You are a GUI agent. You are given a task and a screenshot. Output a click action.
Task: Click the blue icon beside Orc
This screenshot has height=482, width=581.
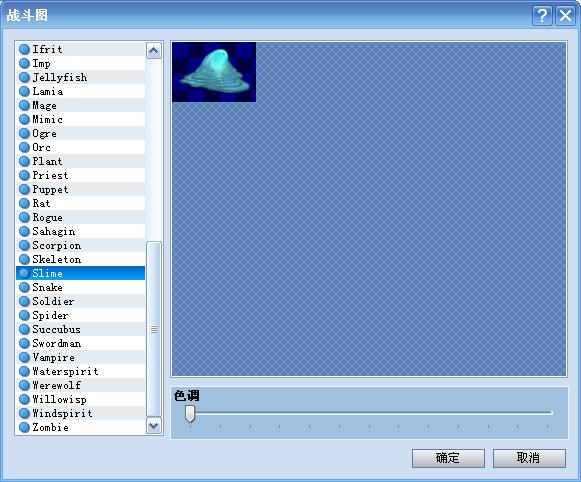(x=24, y=147)
